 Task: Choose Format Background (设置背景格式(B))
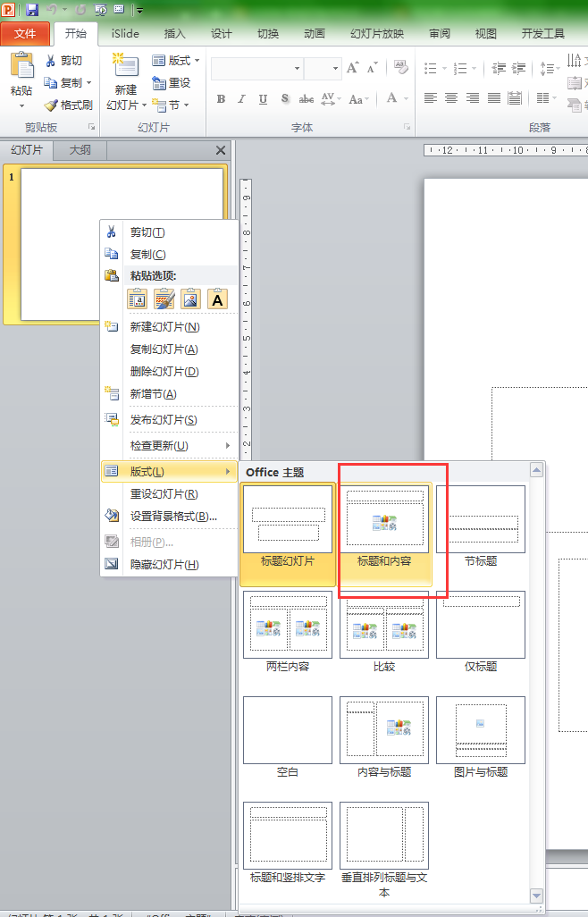(x=170, y=517)
